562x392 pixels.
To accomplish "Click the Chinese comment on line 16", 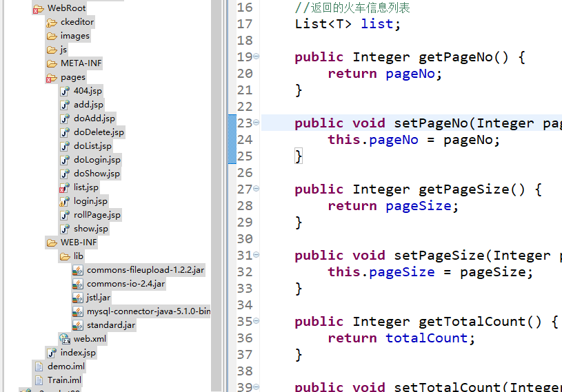I will (352, 8).
